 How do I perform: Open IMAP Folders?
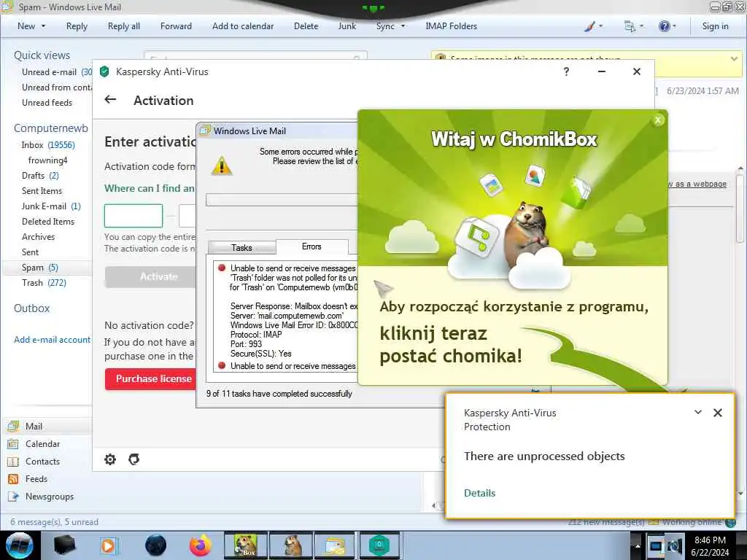451,26
